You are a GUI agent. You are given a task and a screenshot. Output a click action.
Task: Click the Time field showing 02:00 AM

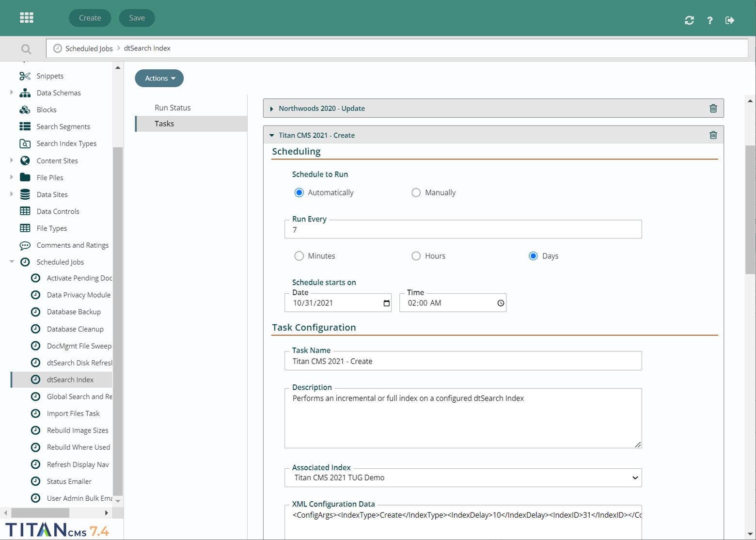[453, 303]
